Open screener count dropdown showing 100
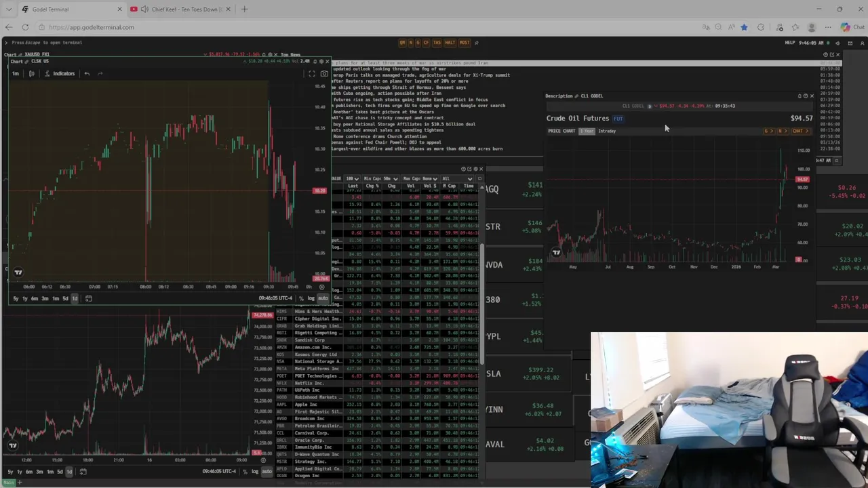The width and height of the screenshot is (868, 488). [352, 179]
